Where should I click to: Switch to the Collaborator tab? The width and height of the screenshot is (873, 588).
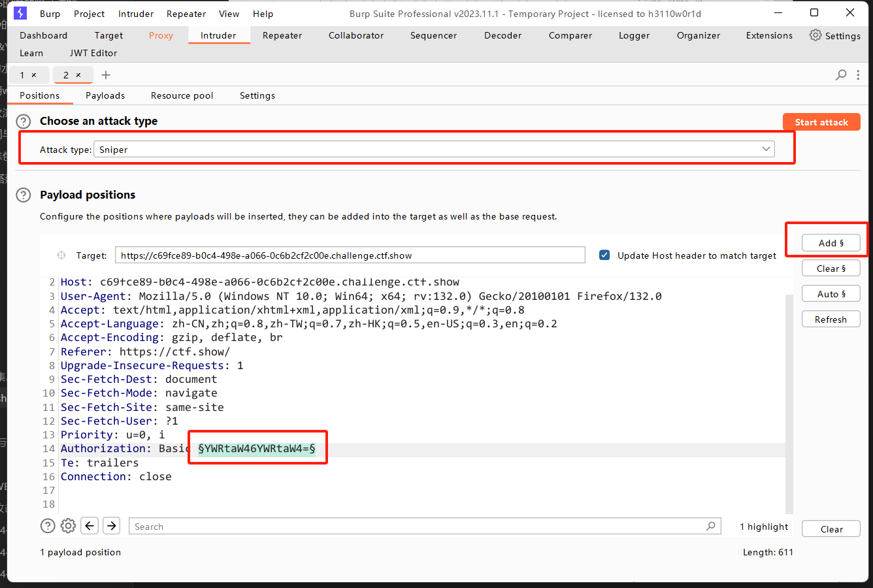[356, 35]
